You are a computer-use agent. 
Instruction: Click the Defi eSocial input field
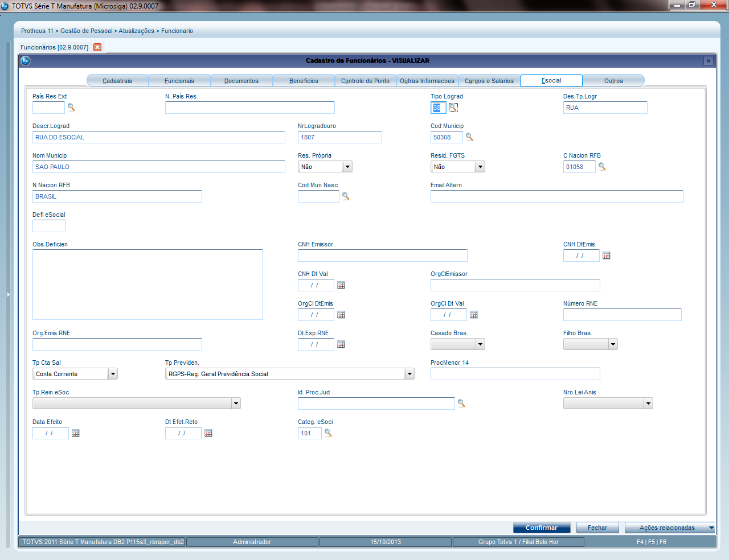coord(49,226)
